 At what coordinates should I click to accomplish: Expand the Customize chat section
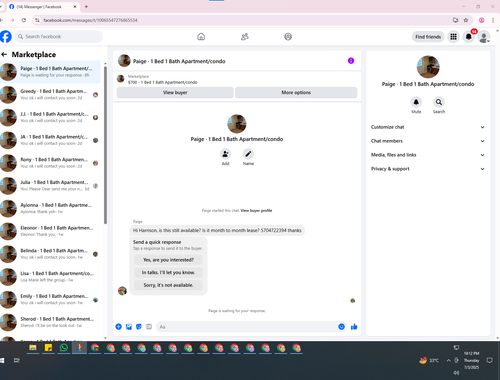428,127
